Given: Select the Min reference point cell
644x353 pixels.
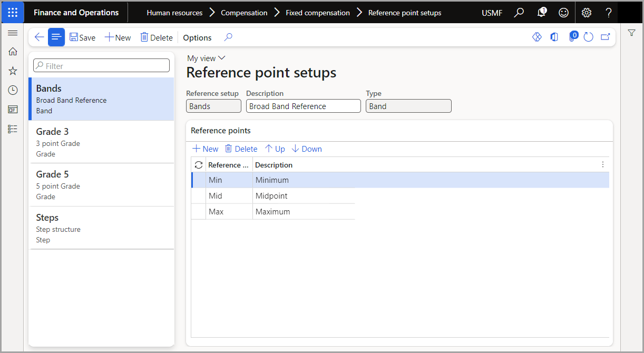Looking at the screenshot, I should (x=229, y=180).
